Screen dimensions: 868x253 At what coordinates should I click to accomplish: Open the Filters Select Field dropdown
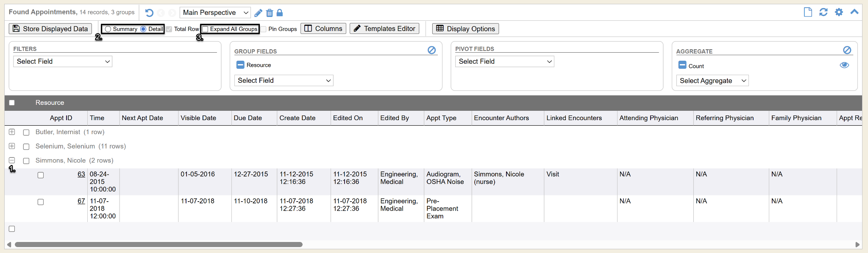(x=63, y=62)
